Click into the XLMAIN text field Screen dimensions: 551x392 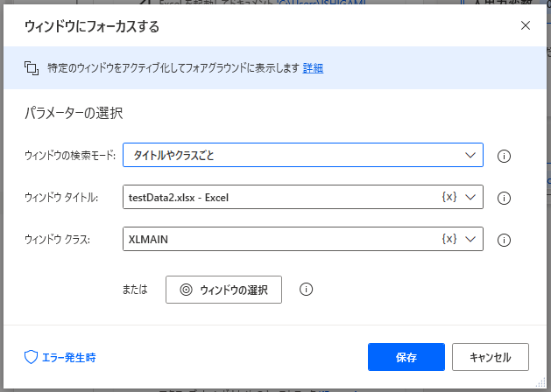tap(280, 238)
